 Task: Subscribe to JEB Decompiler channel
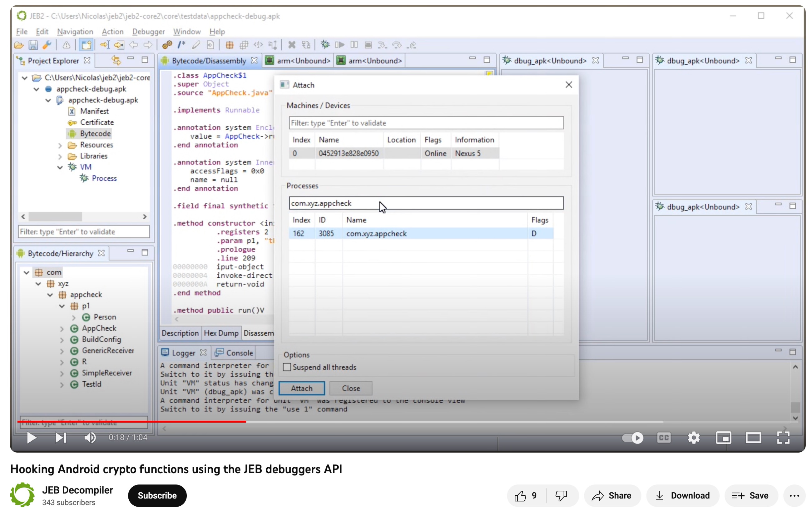point(157,495)
